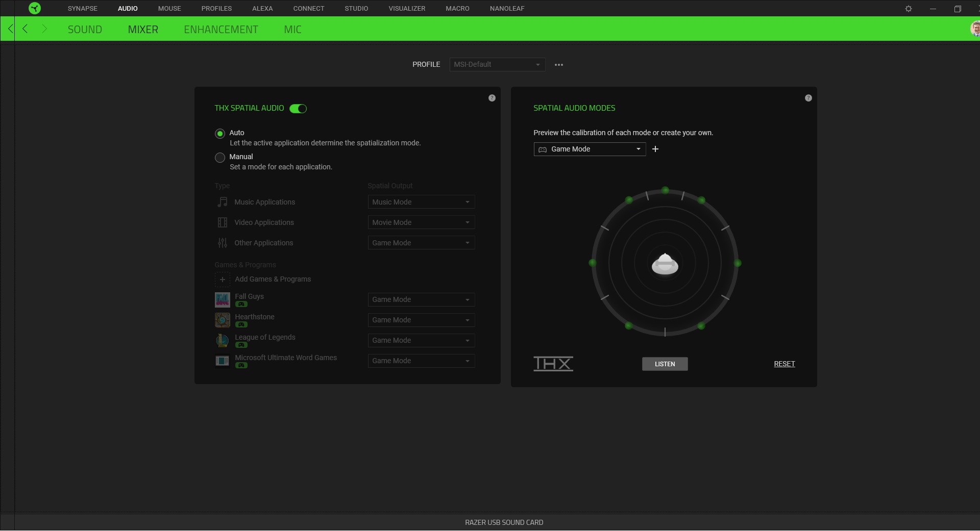
Task: Select the front-right speaker dot
Action: pos(701,200)
